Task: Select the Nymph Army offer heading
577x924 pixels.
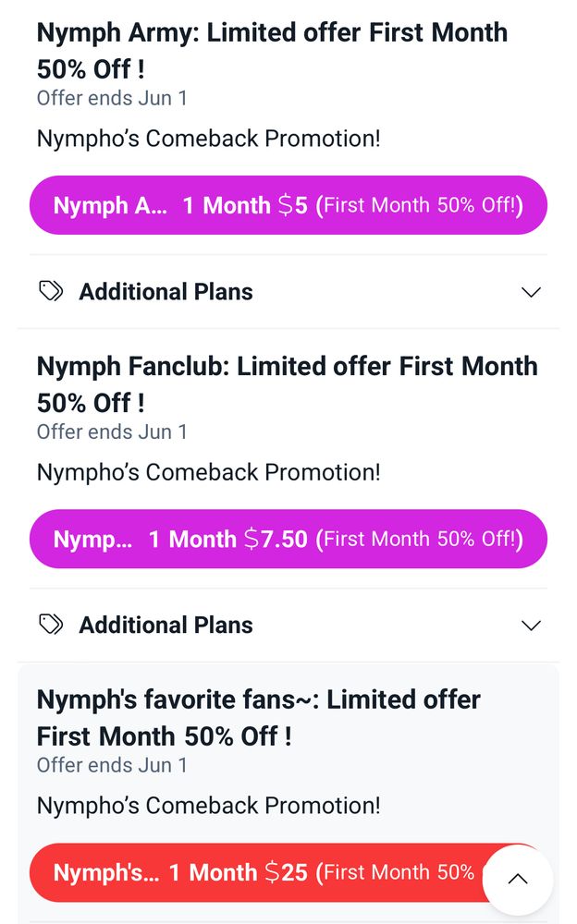Action: 272,50
